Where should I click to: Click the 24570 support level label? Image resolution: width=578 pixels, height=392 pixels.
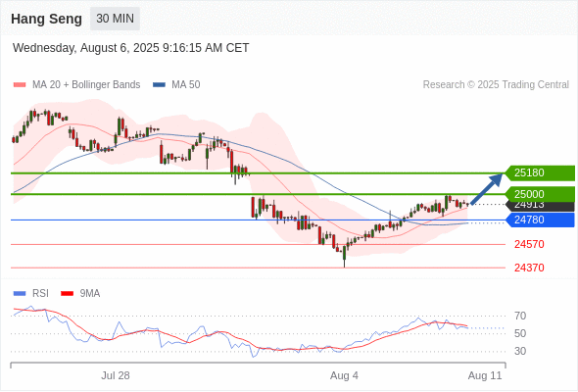point(529,244)
